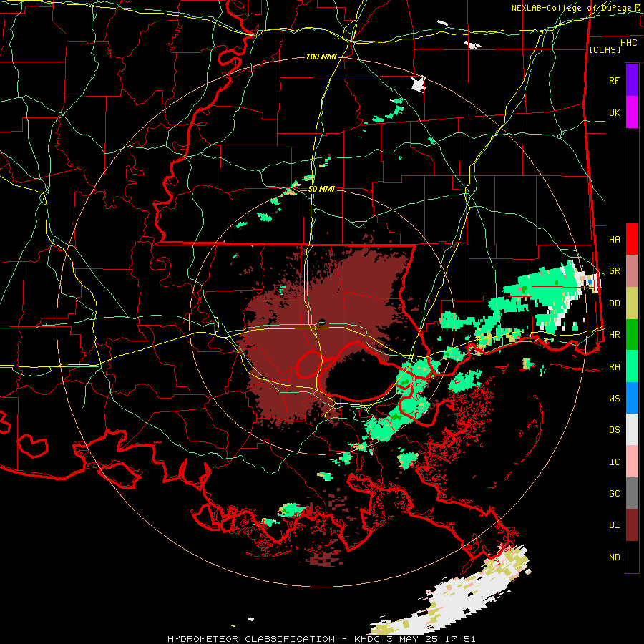Click the brown BI legend swatch
This screenshot has height=644, width=644.
coord(632,525)
